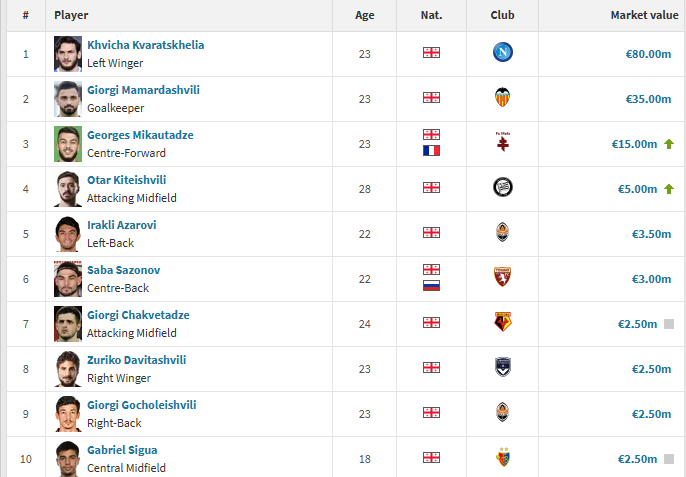Screen dimensions: 686x477
Task: Click the €80.00m market value link
Action: click(644, 54)
